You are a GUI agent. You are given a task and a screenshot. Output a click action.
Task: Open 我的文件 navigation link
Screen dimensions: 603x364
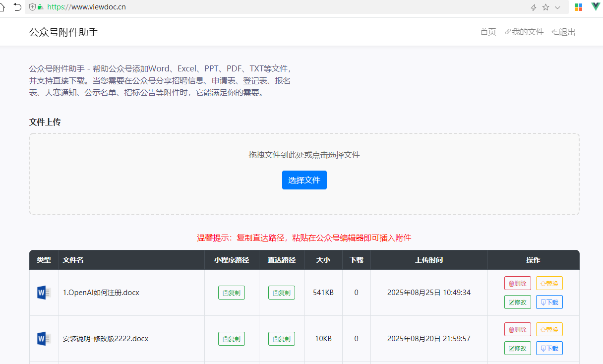[x=524, y=32]
